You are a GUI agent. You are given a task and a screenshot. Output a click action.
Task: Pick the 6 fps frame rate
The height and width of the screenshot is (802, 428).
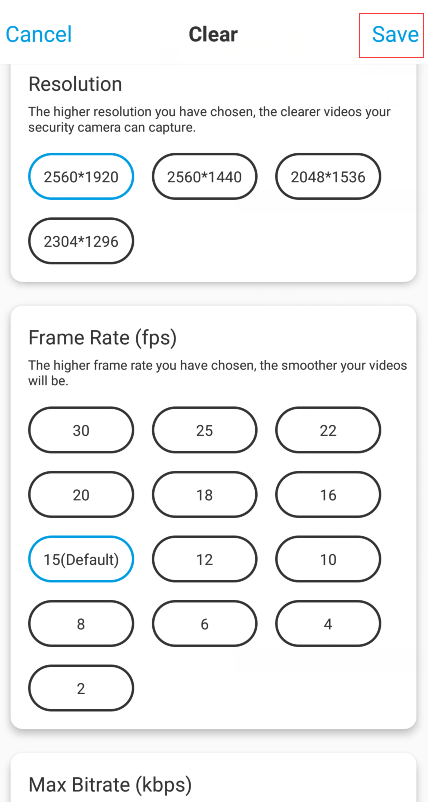205,624
